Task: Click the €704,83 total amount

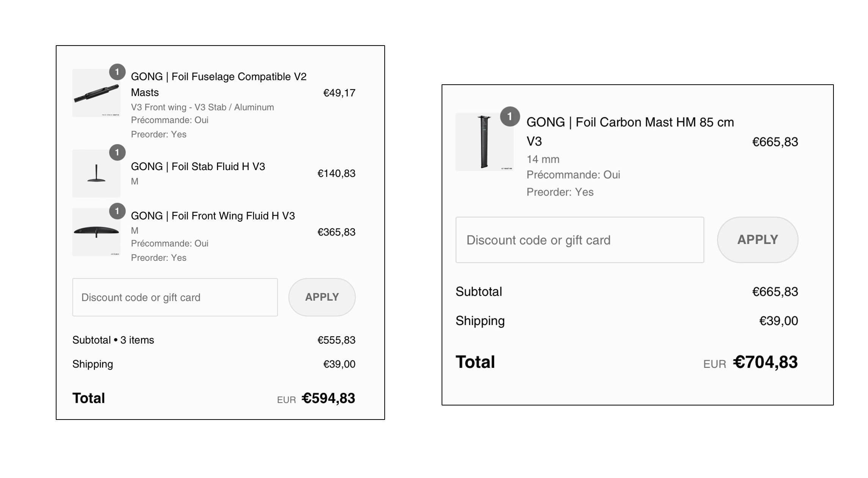Action: coord(765,362)
